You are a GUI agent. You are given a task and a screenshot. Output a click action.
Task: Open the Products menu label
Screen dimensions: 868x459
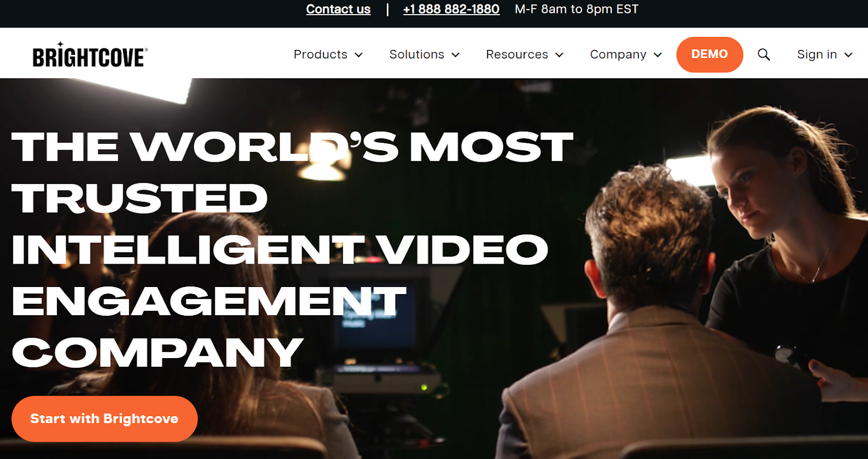[320, 55]
